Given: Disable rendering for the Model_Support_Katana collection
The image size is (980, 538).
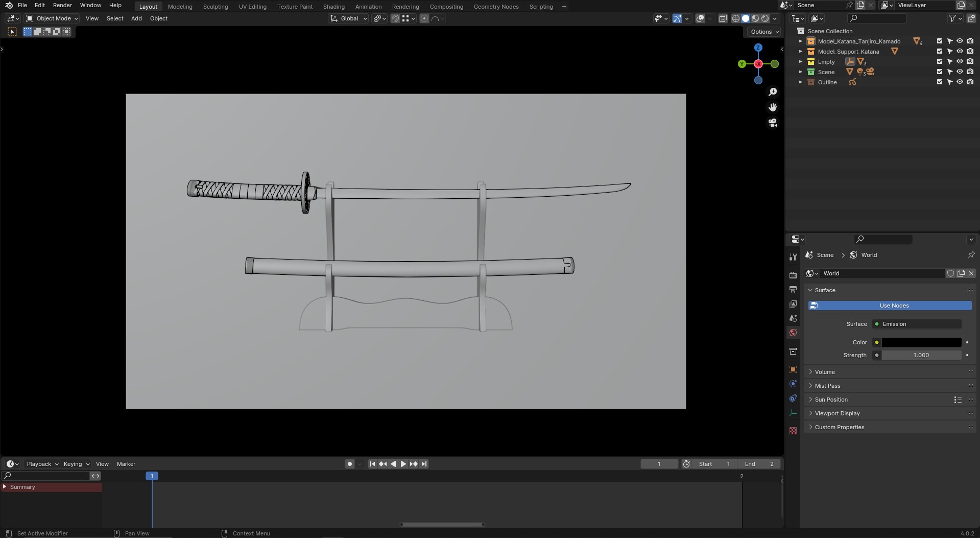Looking at the screenshot, I should click(970, 52).
